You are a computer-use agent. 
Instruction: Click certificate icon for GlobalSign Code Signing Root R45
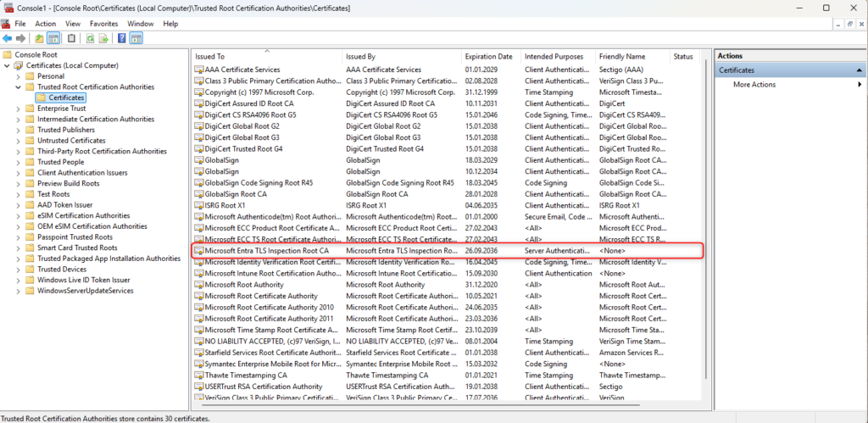[x=199, y=183]
